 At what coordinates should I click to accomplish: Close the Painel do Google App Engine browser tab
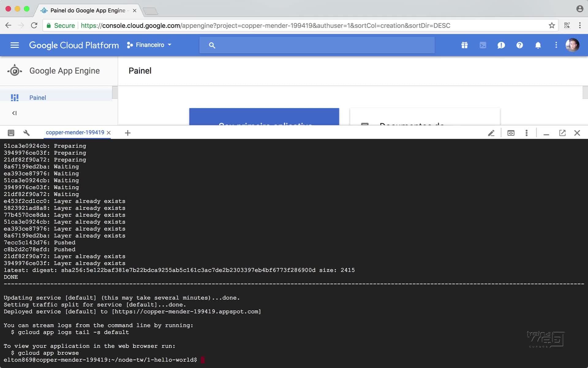(x=134, y=10)
